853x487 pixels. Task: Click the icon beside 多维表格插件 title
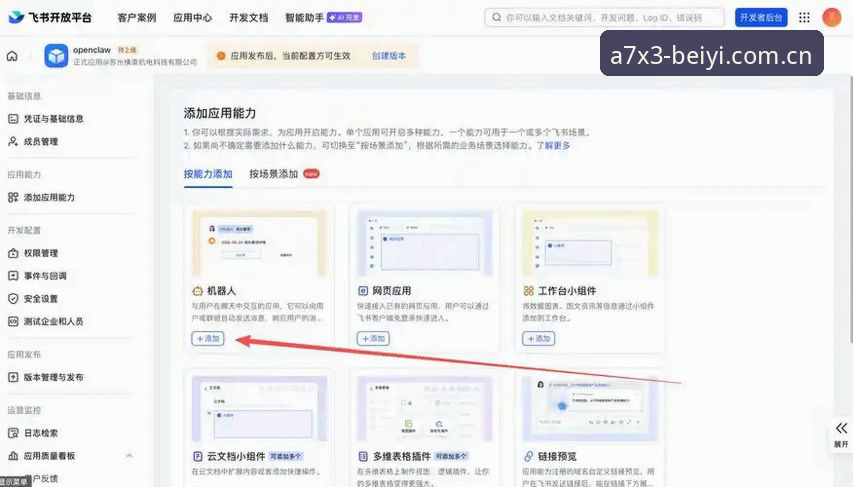tap(363, 456)
